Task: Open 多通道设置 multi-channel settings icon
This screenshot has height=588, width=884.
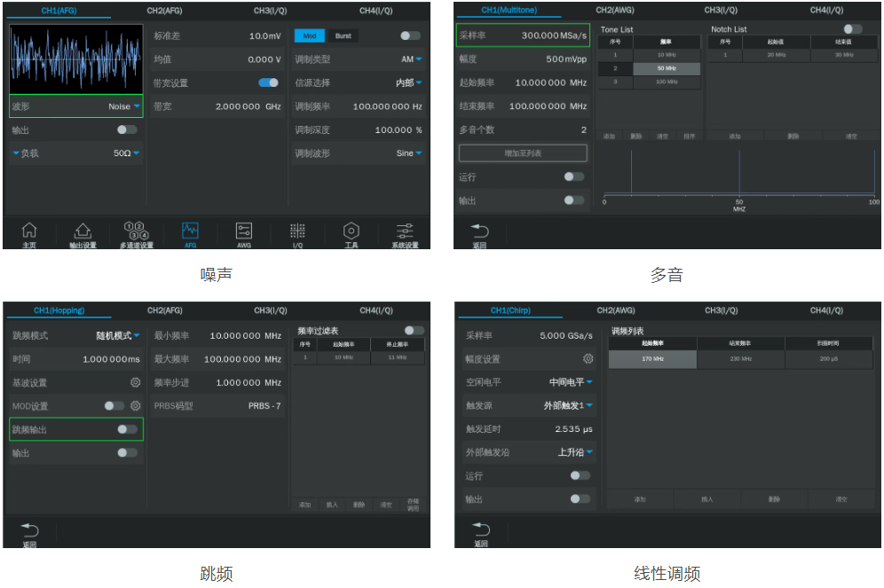Action: click(137, 233)
